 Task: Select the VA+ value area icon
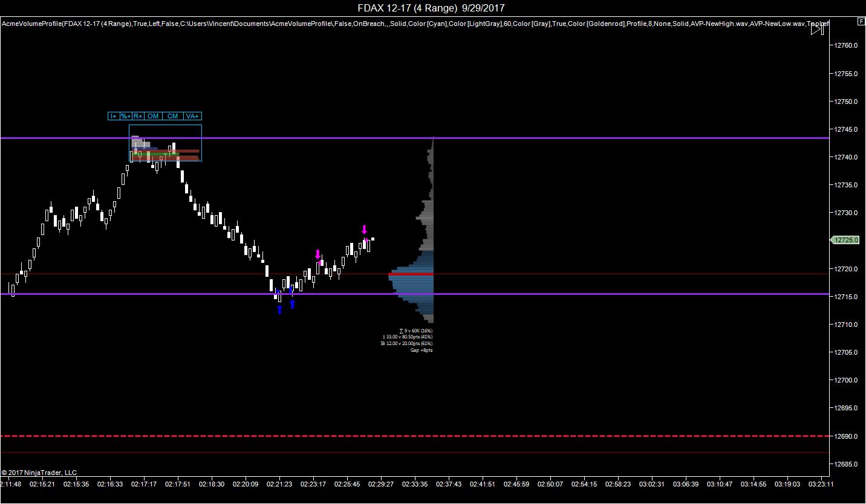pyautogui.click(x=191, y=116)
